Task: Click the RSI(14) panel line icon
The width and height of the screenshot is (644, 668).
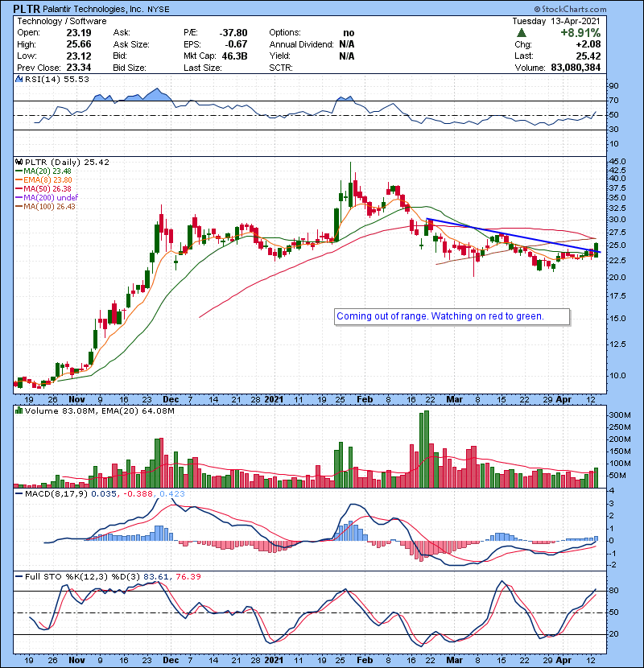Action: [x=19, y=79]
